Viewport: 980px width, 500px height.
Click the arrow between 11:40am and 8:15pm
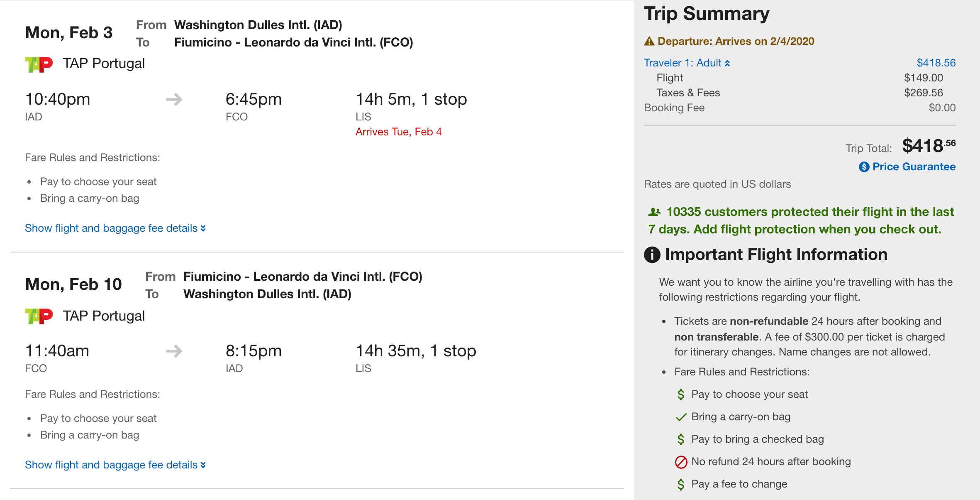pyautogui.click(x=174, y=351)
